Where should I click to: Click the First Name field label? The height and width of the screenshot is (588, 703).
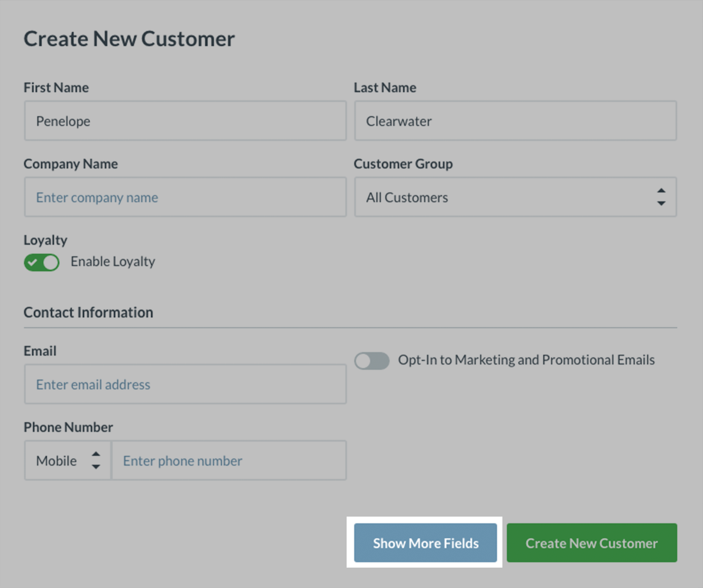(x=56, y=88)
